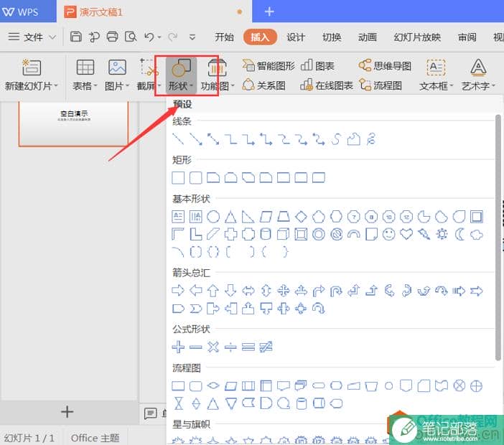Screen dimensions: 504x445
Task: Select the cube shape
Action: click(283, 234)
